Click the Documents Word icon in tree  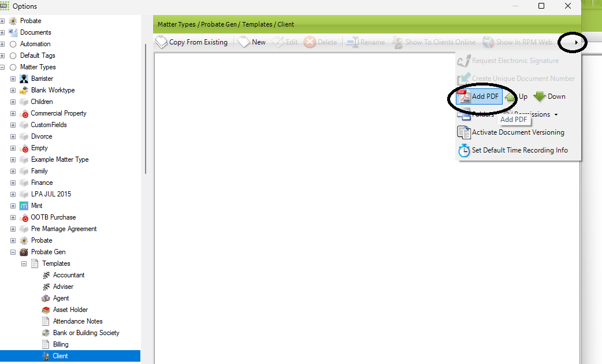(x=13, y=32)
